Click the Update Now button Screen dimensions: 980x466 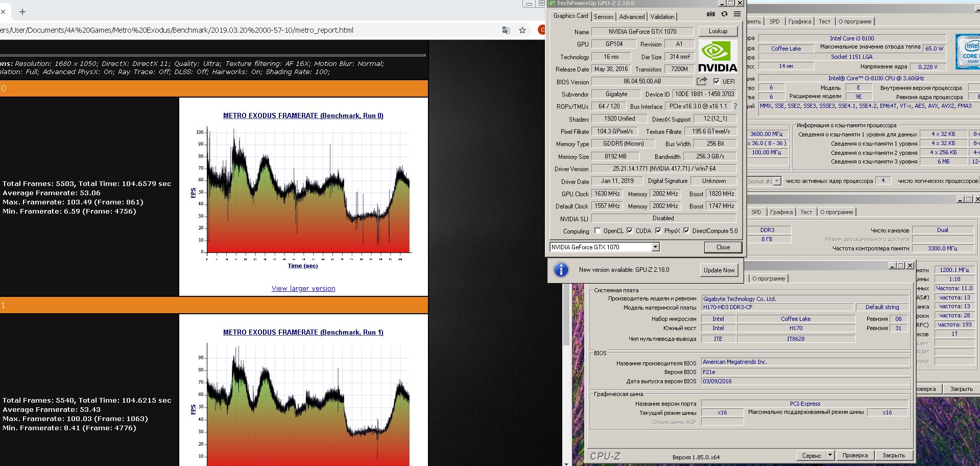click(x=719, y=270)
